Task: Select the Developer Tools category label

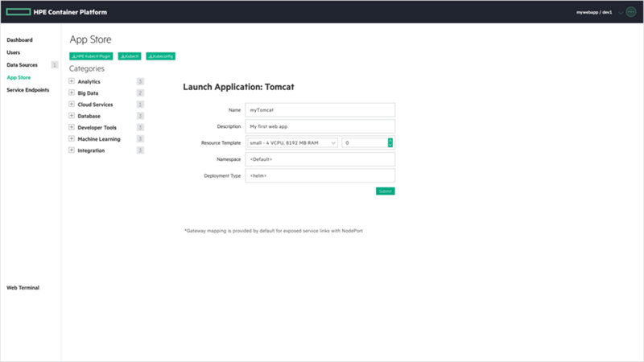Action: (97, 128)
